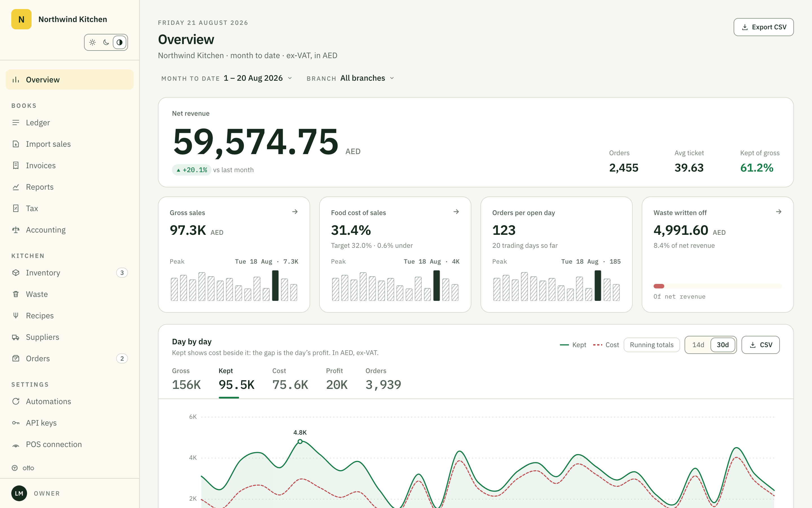The height and width of the screenshot is (508, 812).
Task: Click the Suppliers truck icon
Action: tap(16, 337)
